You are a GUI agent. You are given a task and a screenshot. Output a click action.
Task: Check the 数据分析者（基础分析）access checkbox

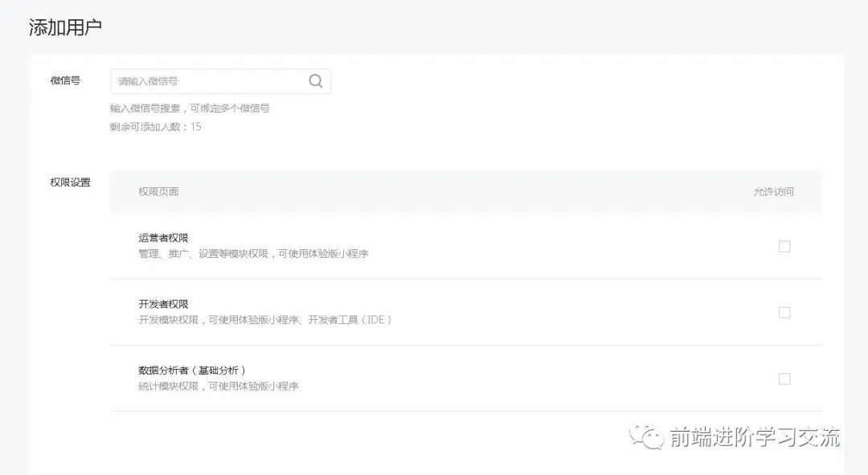(x=784, y=379)
